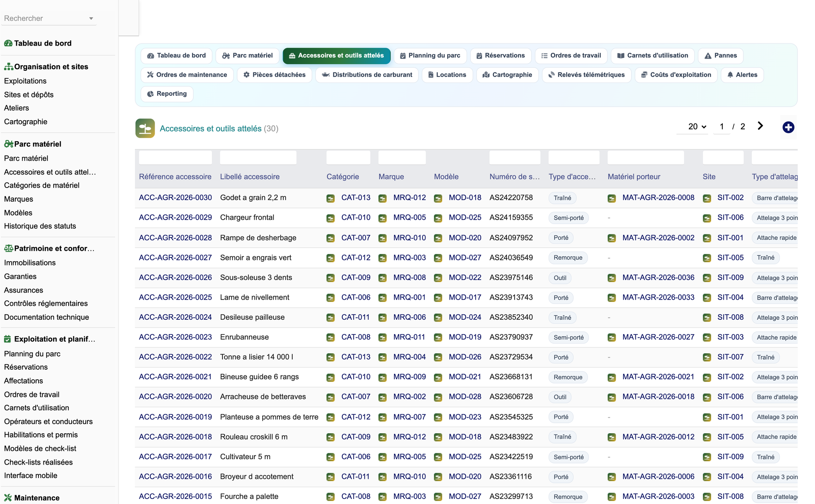Click brand icon beside MRQ-005 in Chargeur frontal row
Image resolution: width=815 pixels, height=504 pixels.
tap(382, 218)
